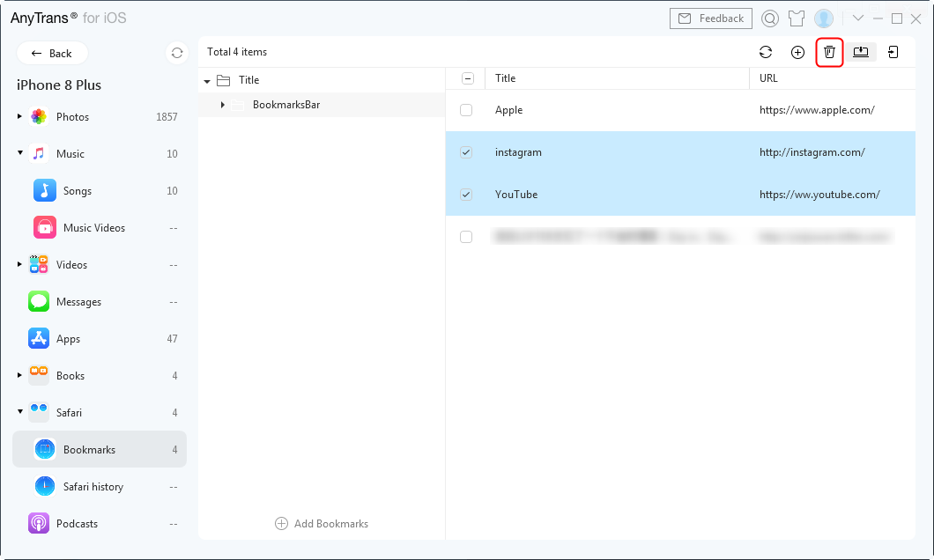Open the Feedback button

pos(710,18)
